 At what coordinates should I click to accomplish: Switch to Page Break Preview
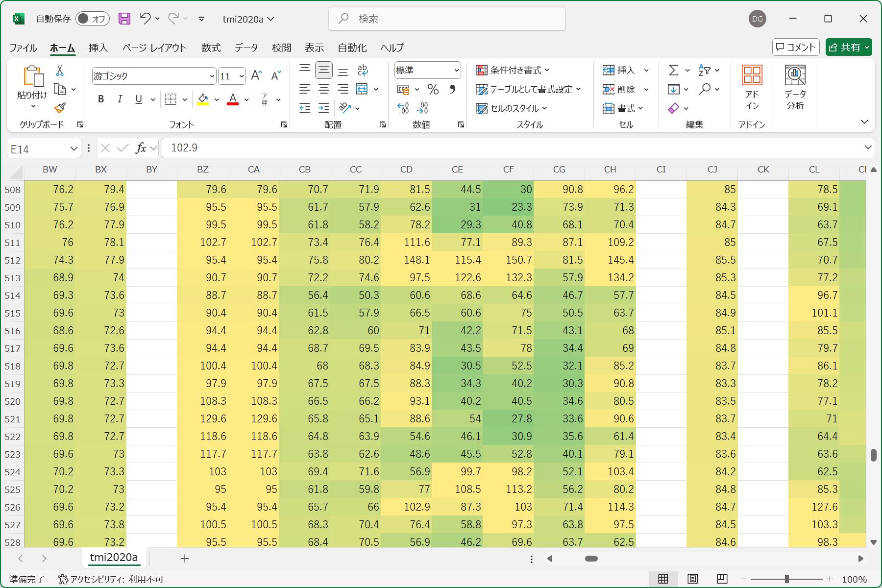pyautogui.click(x=722, y=579)
